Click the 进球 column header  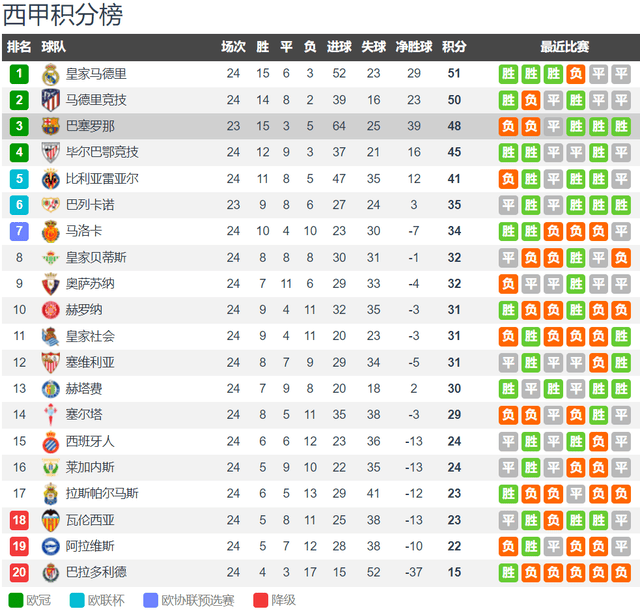pyautogui.click(x=339, y=47)
